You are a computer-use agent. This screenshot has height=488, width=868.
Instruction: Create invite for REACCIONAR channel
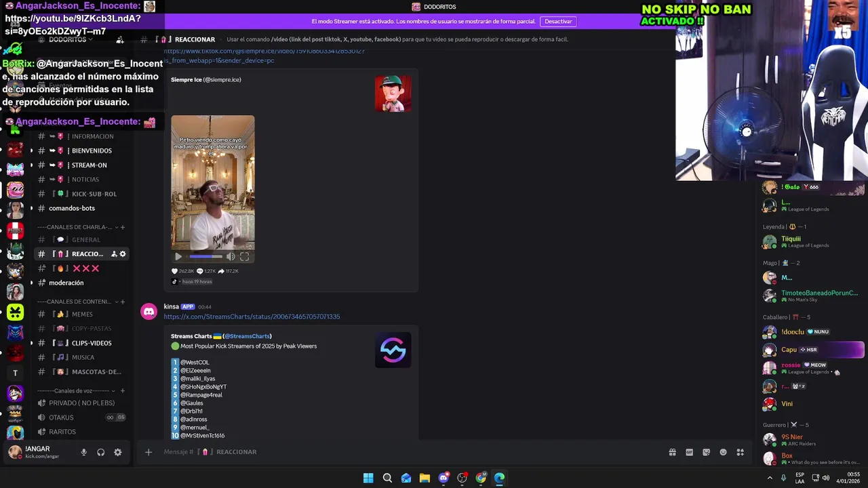pyautogui.click(x=114, y=254)
